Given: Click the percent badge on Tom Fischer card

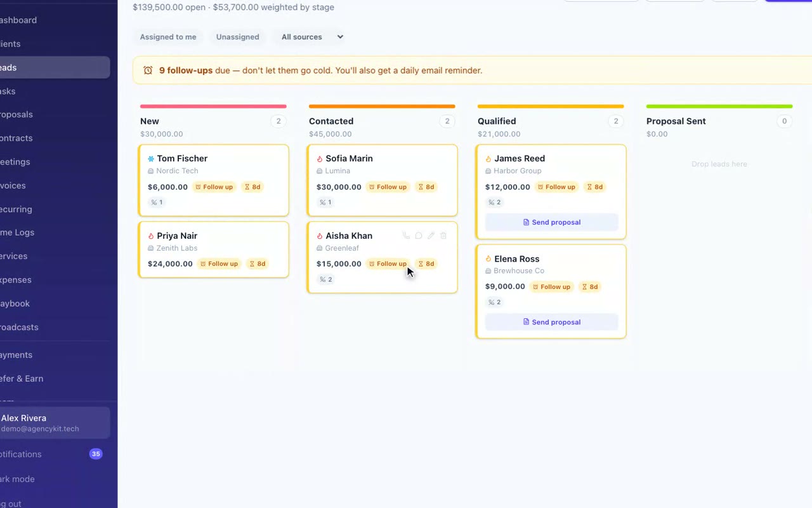Looking at the screenshot, I should click(x=157, y=203).
